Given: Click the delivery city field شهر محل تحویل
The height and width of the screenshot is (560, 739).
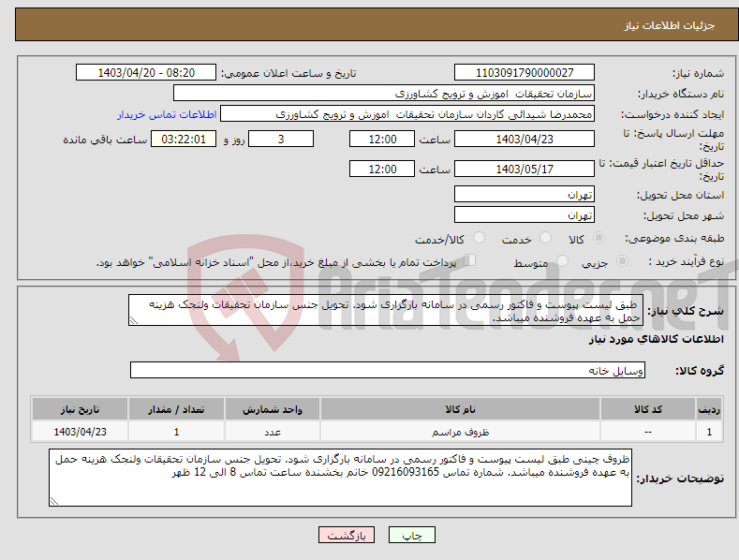Looking at the screenshot, I should (525, 215).
